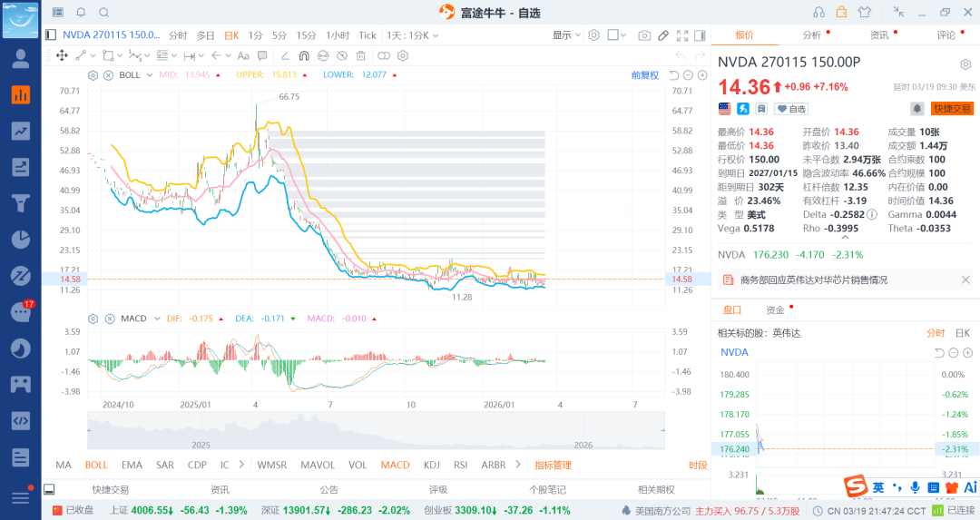The image size is (980, 520).
Task: Open 指标管理 indicator management
Action: tap(554, 465)
